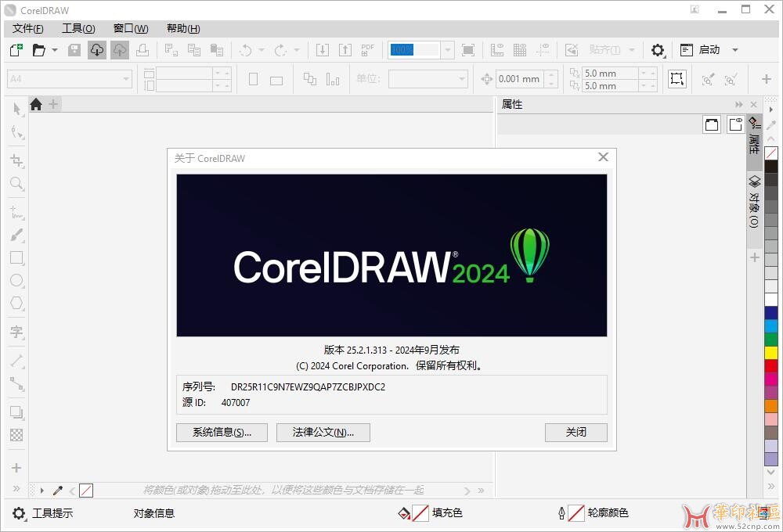This screenshot has height=532, width=783.
Task: Select the Crop tool
Action: point(17,160)
